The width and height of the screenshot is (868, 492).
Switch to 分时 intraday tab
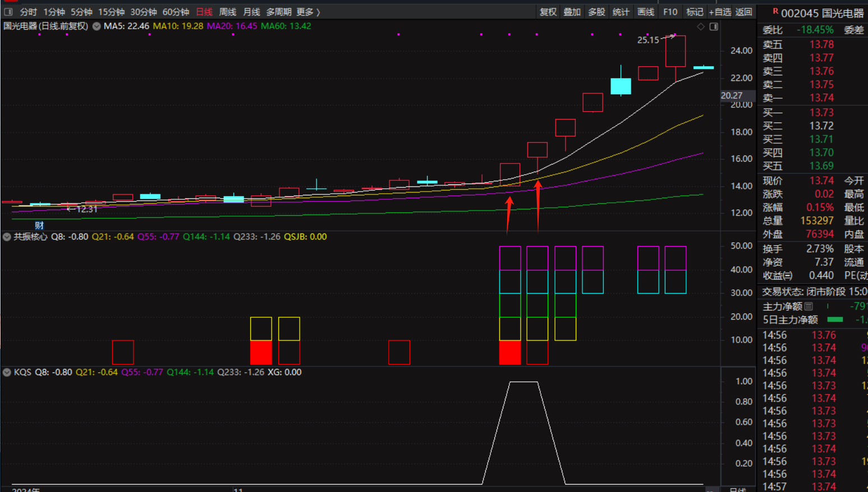coord(28,12)
